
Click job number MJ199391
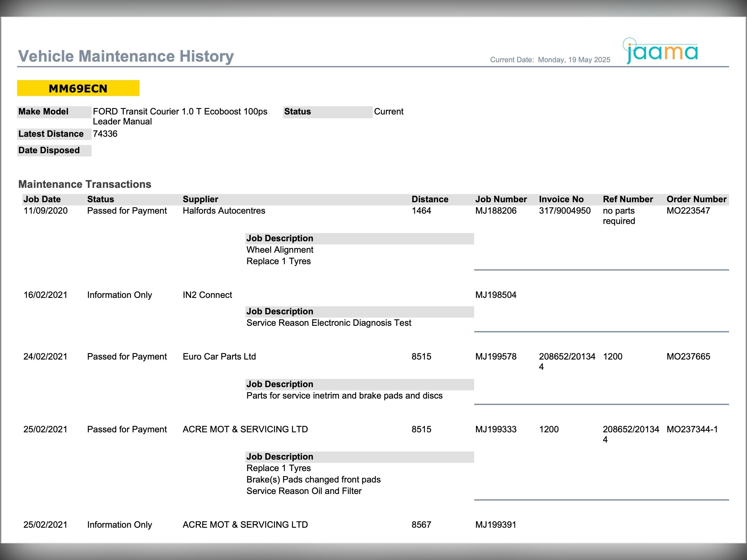(496, 524)
